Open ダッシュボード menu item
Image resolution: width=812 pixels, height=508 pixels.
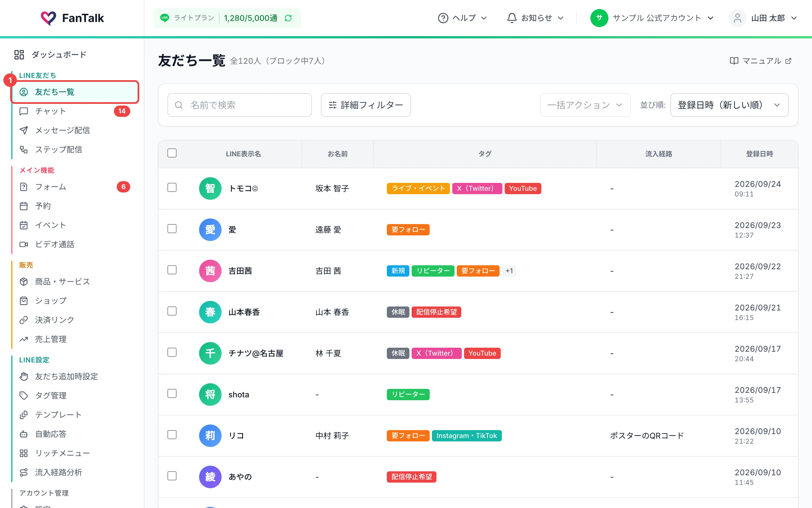coord(50,54)
